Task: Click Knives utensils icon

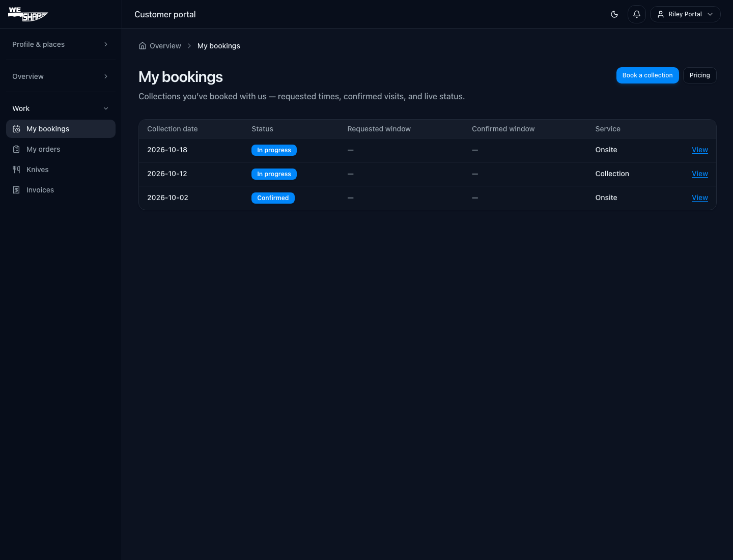Action: point(16,170)
